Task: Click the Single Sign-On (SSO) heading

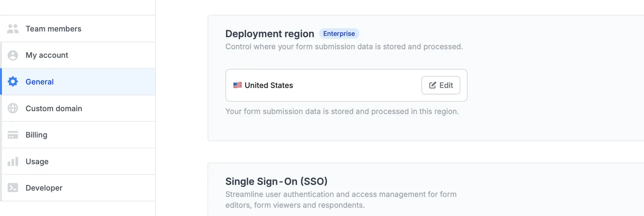Action: [276, 181]
